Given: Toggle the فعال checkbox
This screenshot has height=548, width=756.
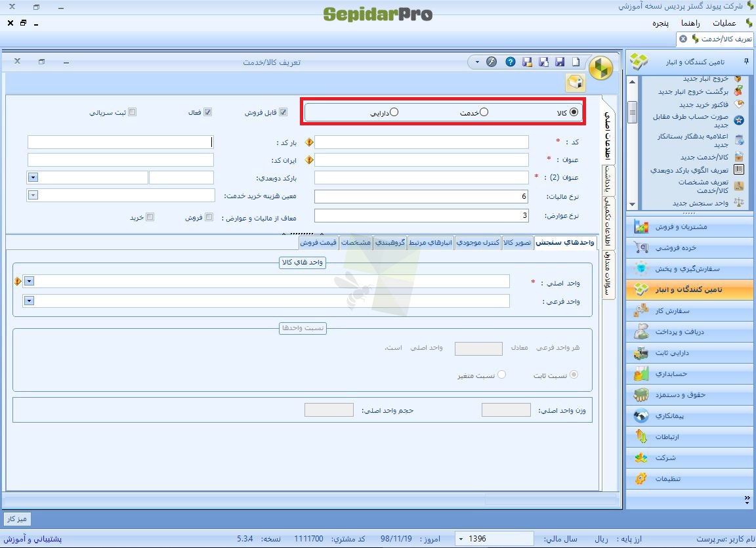Looking at the screenshot, I should pyautogui.click(x=208, y=112).
